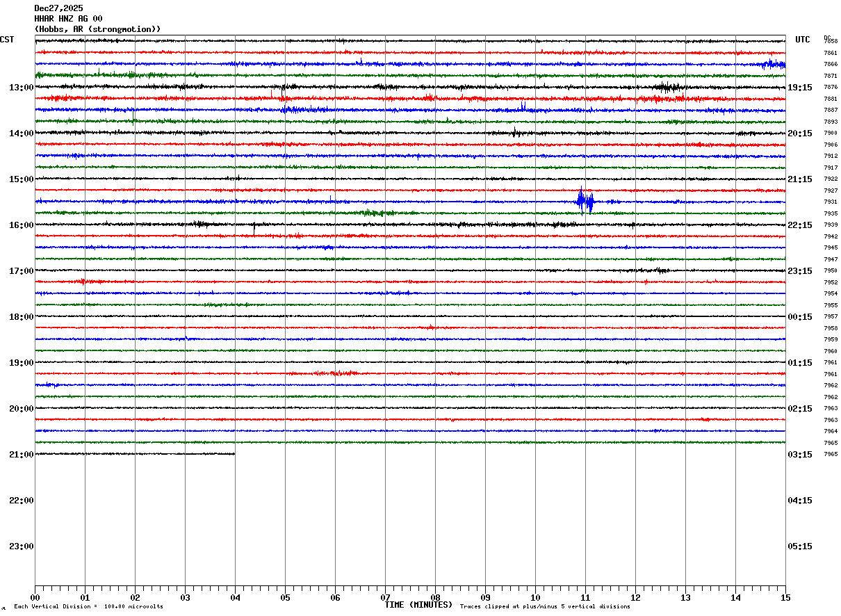The width and height of the screenshot is (841, 616).
Task: Click the 03:15 UTC time label
Action: pos(800,455)
